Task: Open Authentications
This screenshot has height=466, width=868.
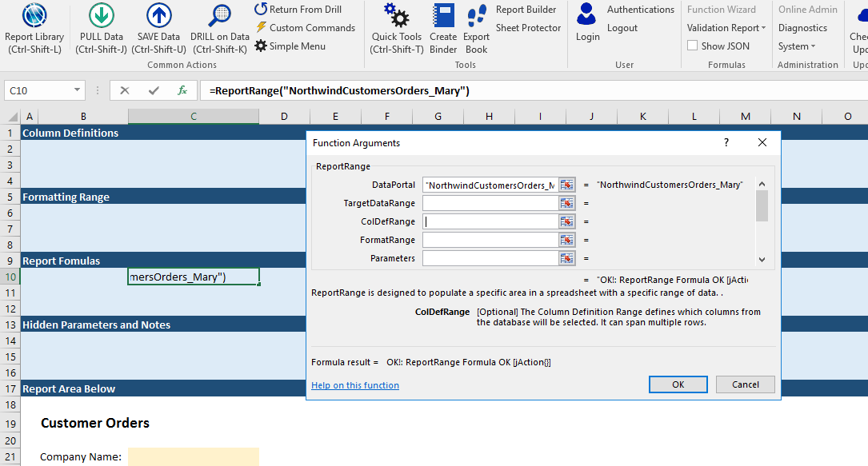Action: (641, 10)
